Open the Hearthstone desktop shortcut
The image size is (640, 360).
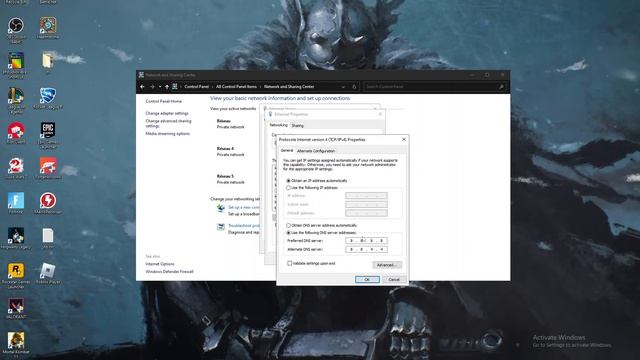48,27
